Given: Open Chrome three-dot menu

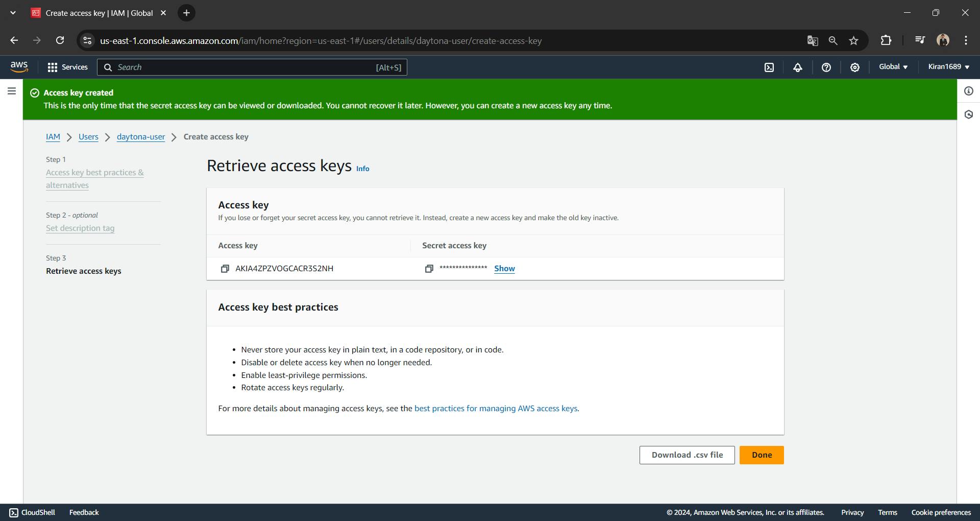Looking at the screenshot, I should [966, 40].
